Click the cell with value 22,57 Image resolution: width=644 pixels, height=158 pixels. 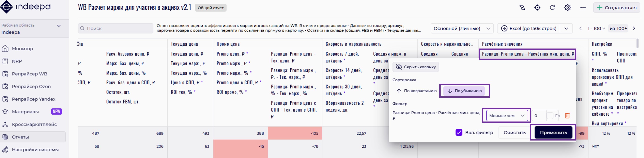pos(361,134)
